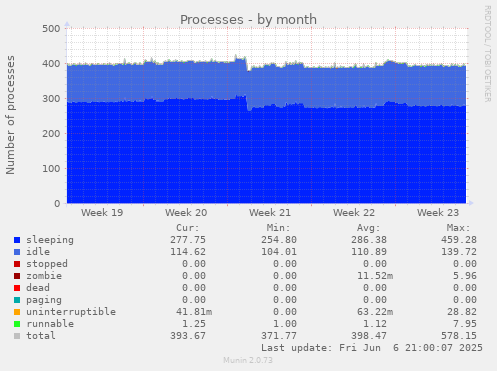The image size is (497, 371).
Task: Click the idle legend color swatch
Action: [x=17, y=252]
